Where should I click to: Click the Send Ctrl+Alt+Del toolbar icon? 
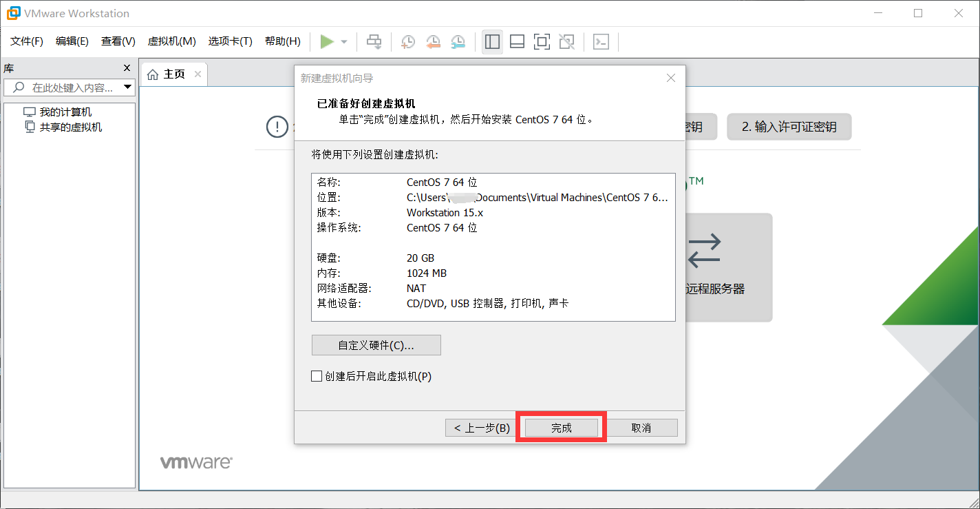coord(374,42)
